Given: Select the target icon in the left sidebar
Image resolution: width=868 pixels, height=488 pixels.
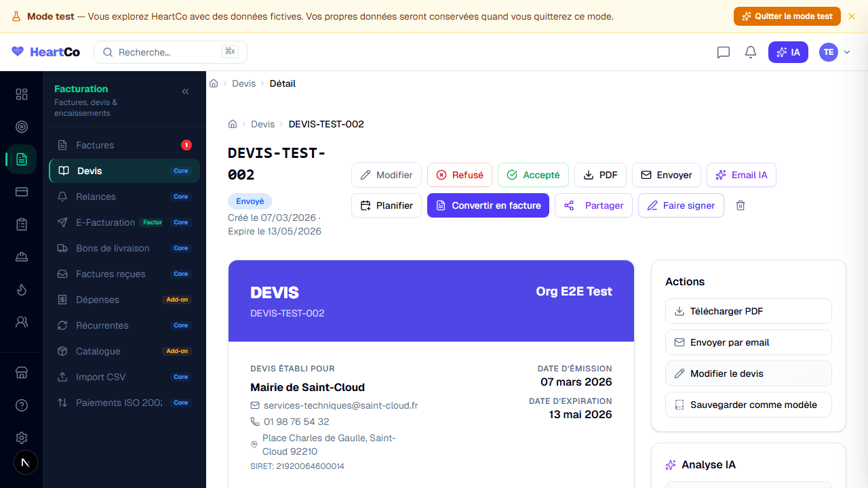Looking at the screenshot, I should (21, 127).
